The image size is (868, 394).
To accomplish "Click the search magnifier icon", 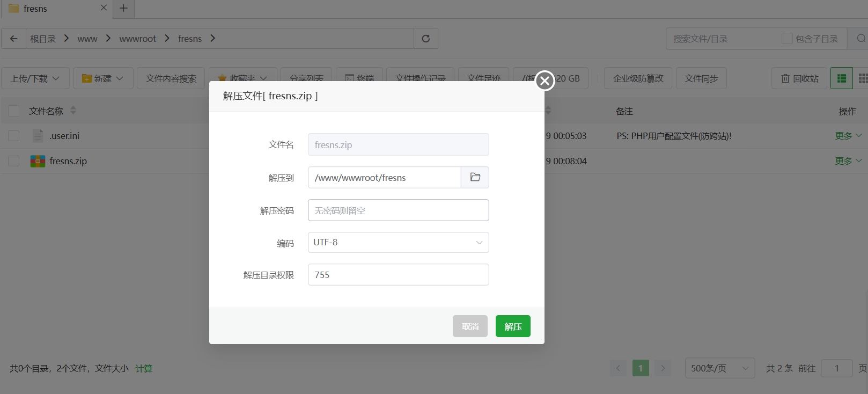I will click(860, 39).
